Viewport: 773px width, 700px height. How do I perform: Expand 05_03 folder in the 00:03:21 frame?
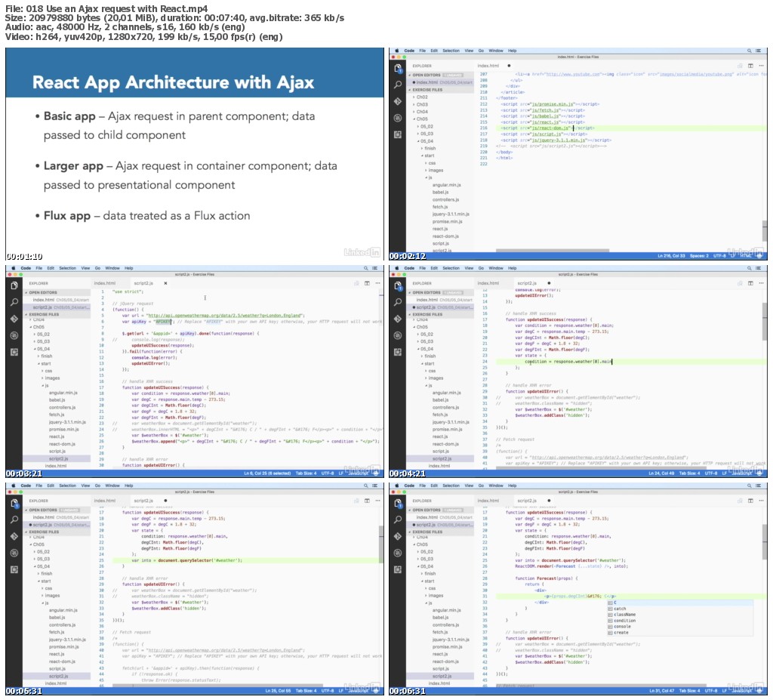42,341
